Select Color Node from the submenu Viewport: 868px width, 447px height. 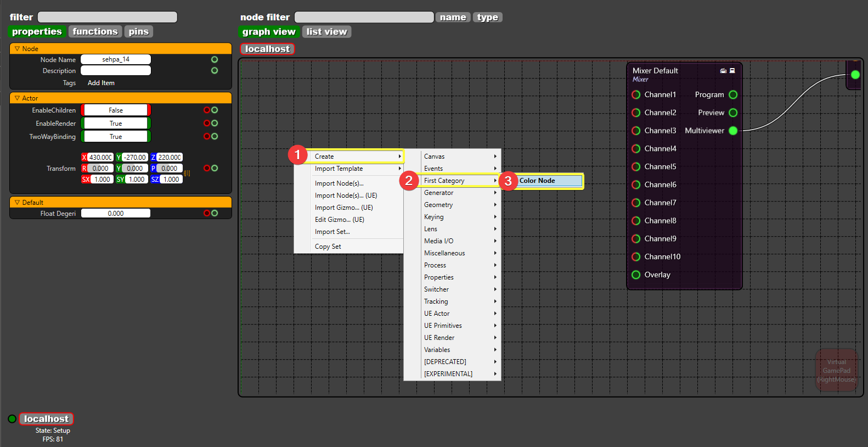click(549, 181)
